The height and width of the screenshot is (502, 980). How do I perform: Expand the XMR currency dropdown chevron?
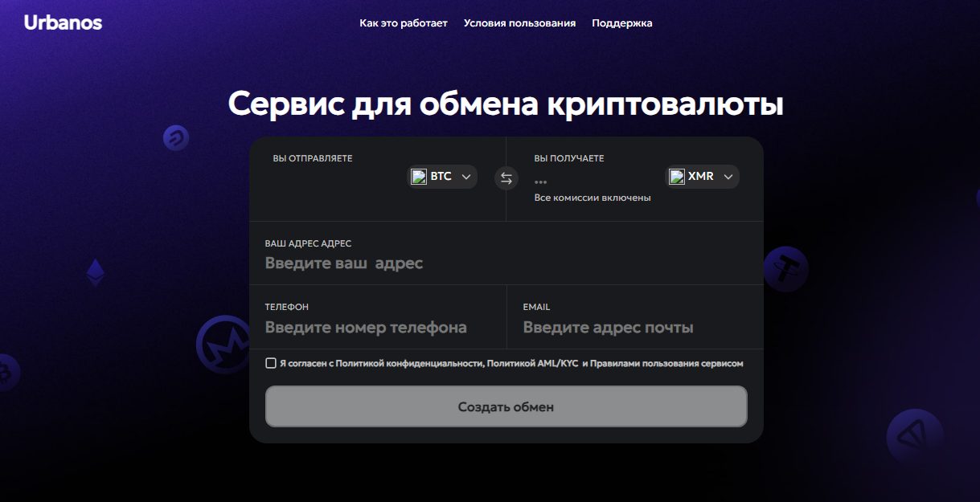(728, 177)
